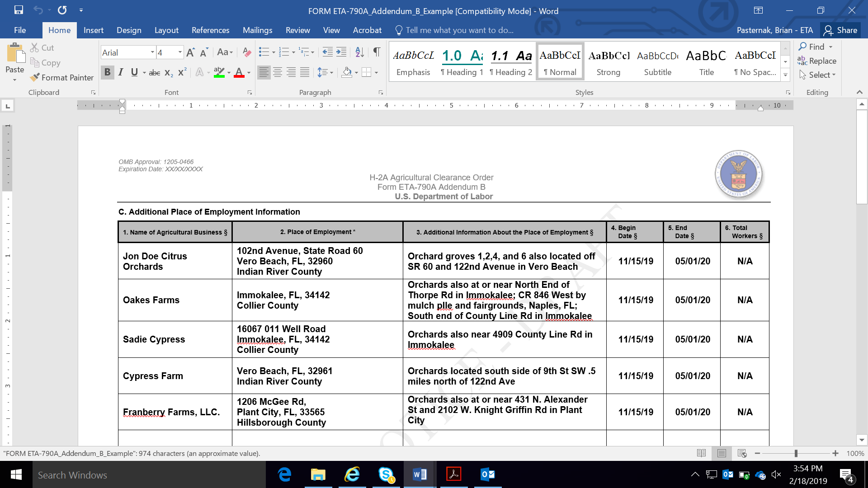Expand the font size dropdown
The height and width of the screenshot is (488, 868).
click(180, 52)
